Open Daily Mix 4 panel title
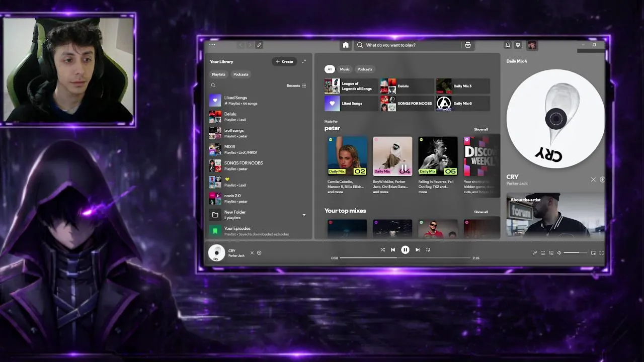This screenshot has width=644, height=362. pos(517,61)
